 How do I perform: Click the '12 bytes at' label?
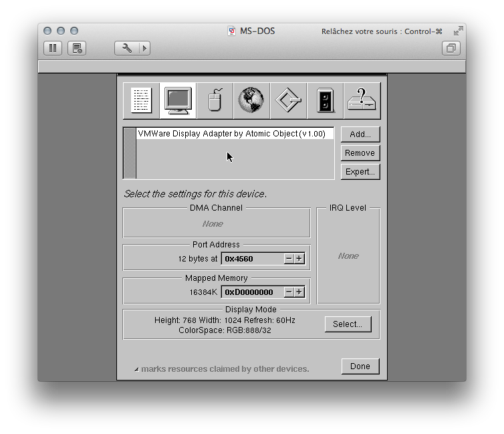click(198, 259)
